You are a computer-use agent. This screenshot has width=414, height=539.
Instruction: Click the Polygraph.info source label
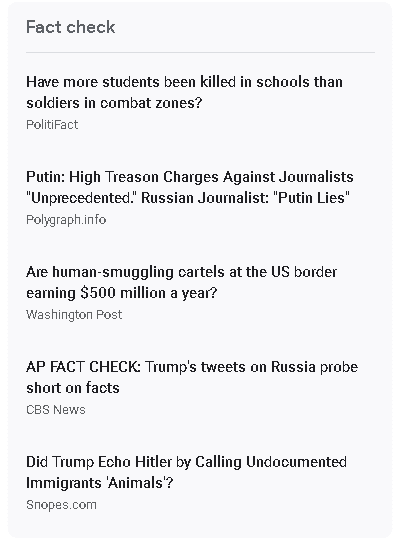(x=66, y=220)
